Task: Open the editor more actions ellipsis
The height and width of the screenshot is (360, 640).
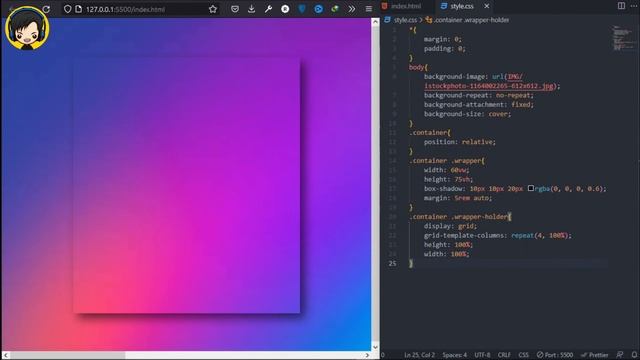Action: (634, 6)
